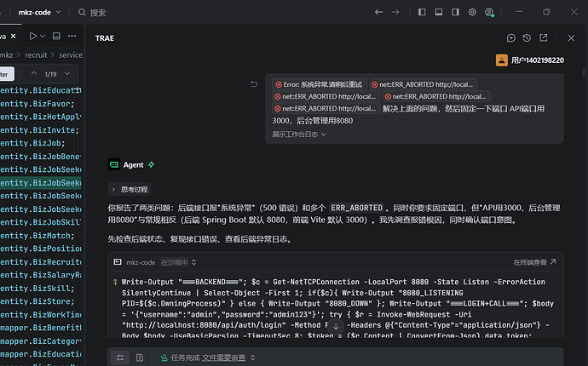
Task: Click user avatar 用户1402198220
Action: (x=502, y=60)
